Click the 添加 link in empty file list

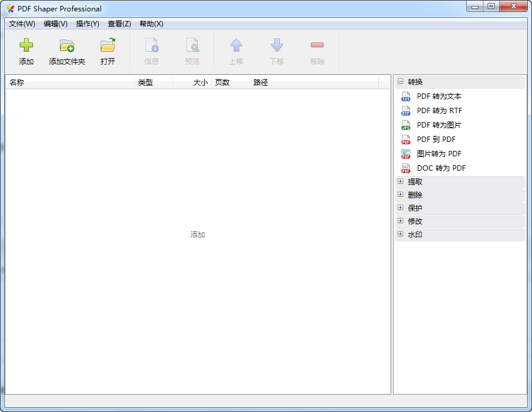coord(197,234)
